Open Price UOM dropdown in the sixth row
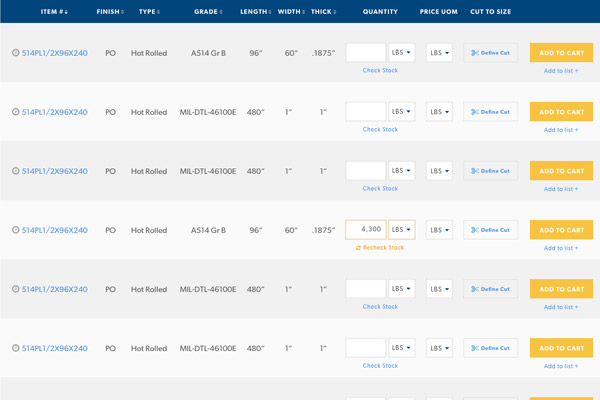Image resolution: width=600 pixels, height=400 pixels. pyautogui.click(x=439, y=348)
